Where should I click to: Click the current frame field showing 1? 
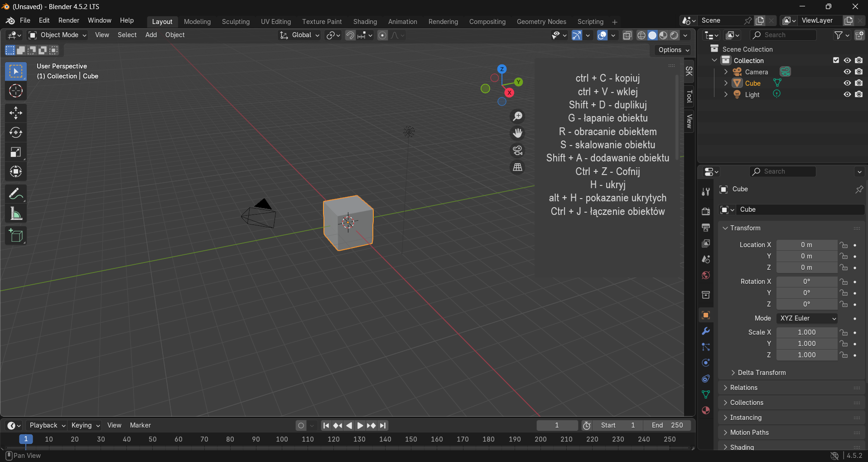point(557,426)
